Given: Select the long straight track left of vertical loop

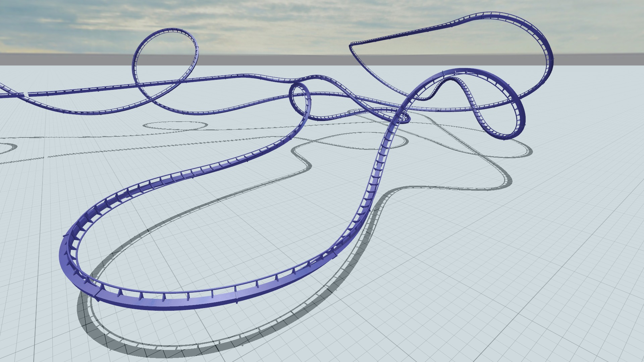Looking at the screenshot, I should (x=84, y=90).
